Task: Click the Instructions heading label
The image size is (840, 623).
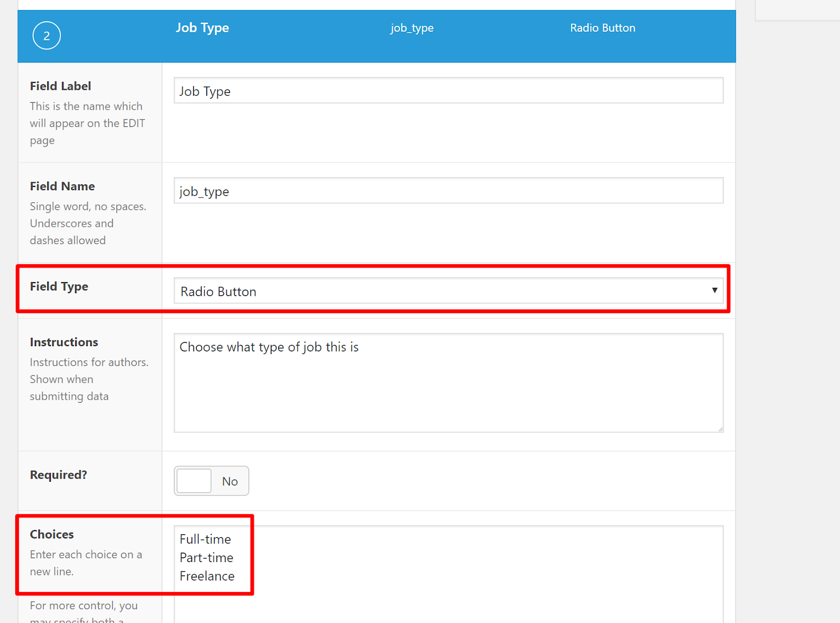Action: tap(64, 342)
